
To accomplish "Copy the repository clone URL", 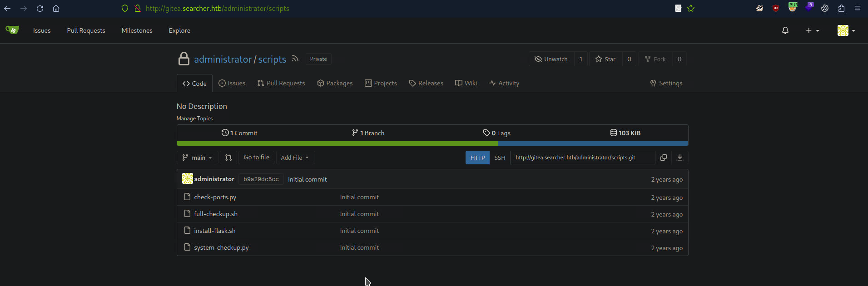I will coord(664,158).
